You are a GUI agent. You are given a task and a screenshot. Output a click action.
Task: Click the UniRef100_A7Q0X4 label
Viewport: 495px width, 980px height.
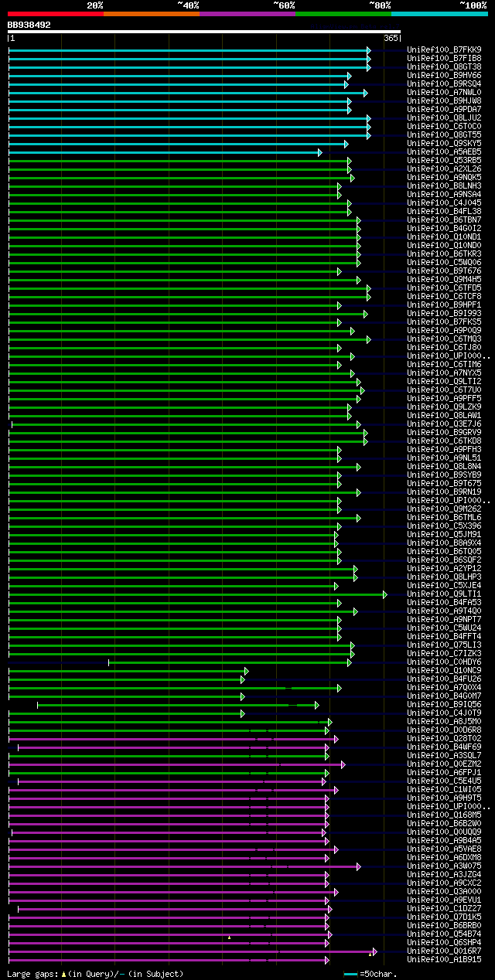(444, 688)
